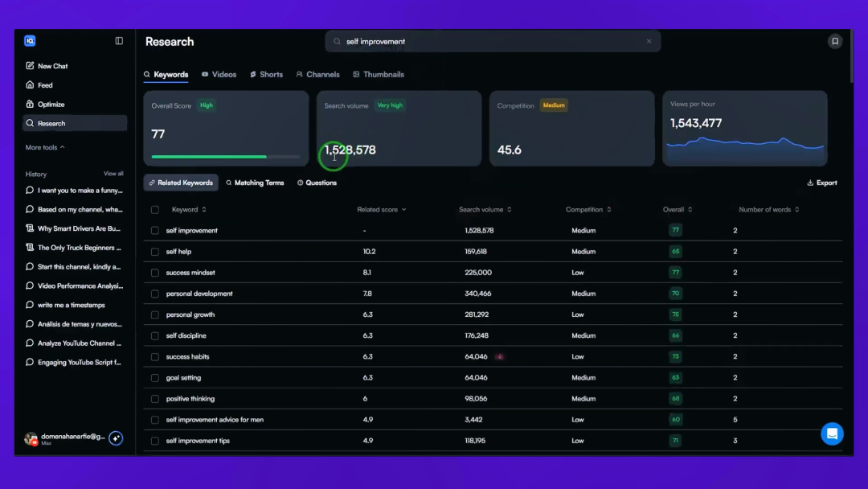Click the Overall Score progress bar
Screen dimensions: 868x489
click(x=226, y=157)
